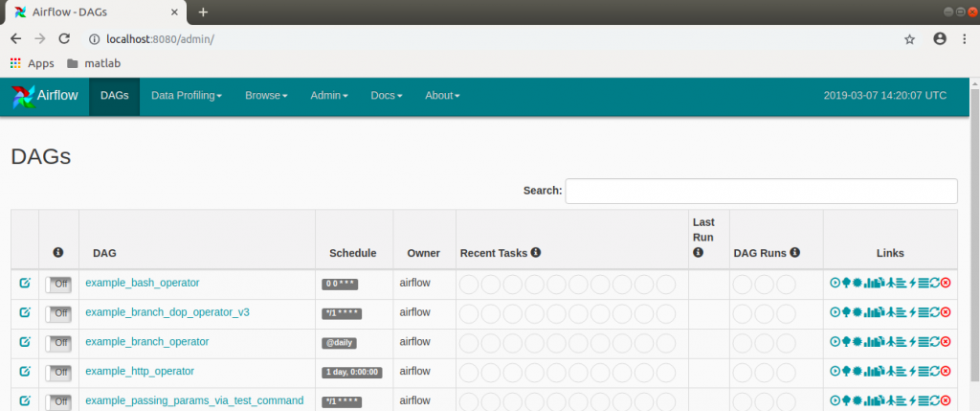Open the Apps bookmark shortcut

pyautogui.click(x=33, y=63)
